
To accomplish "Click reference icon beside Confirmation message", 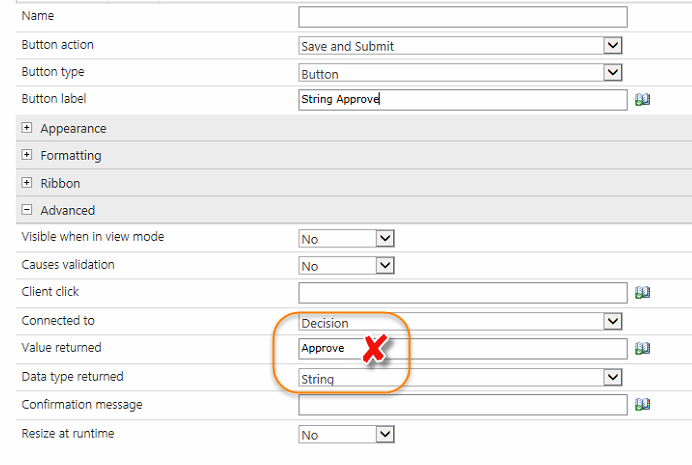I will point(643,404).
